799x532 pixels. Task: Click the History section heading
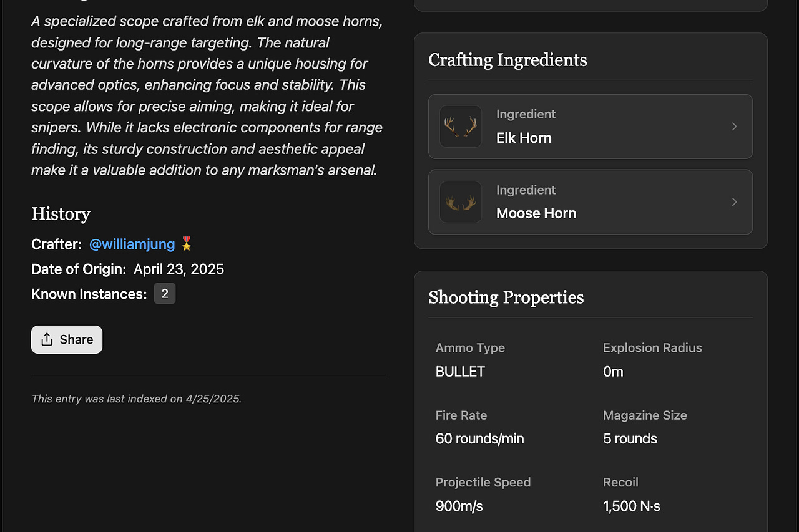click(61, 214)
